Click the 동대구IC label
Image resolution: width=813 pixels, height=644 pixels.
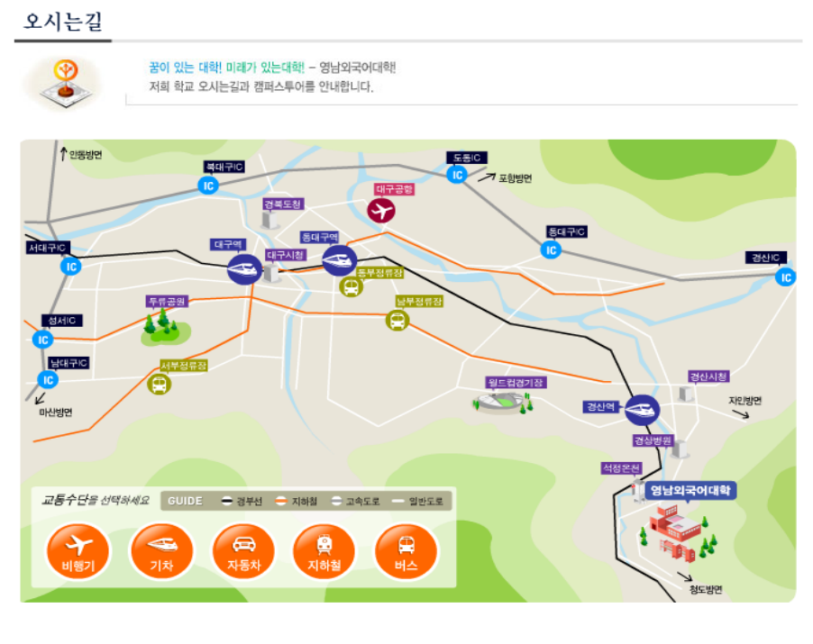[567, 231]
